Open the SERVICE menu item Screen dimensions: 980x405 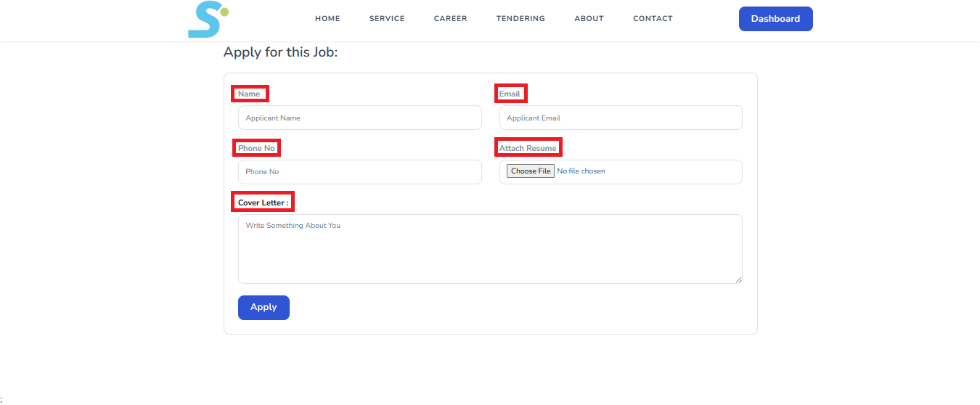point(387,19)
